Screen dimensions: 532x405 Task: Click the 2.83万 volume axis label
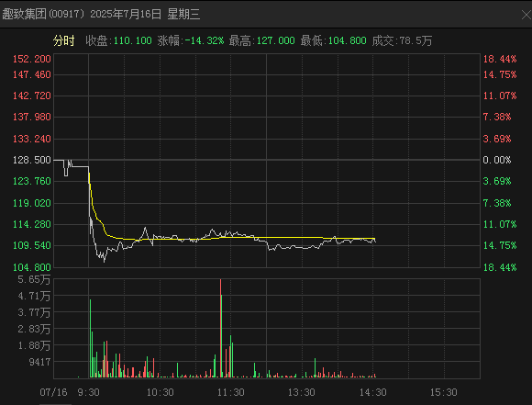(x=34, y=329)
